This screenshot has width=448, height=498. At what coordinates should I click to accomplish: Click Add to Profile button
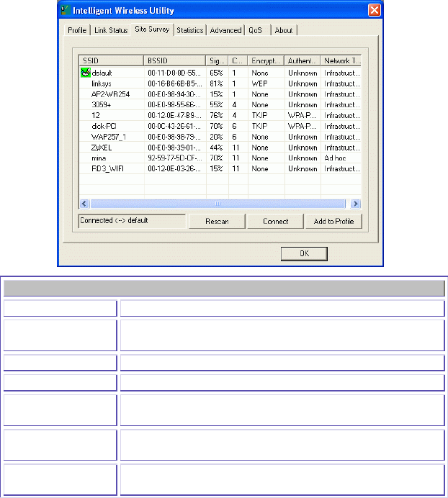[333, 221]
